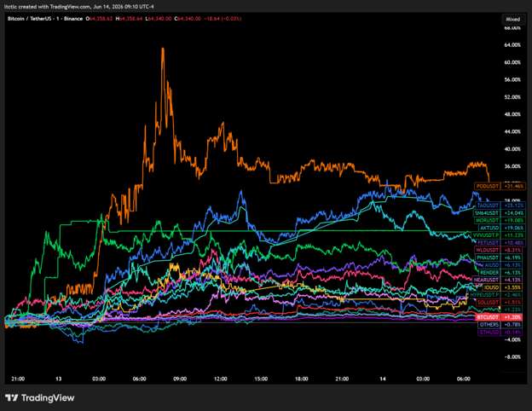Select the WLDUSDT price label
Image resolution: width=532 pixels, height=411 pixels.
click(x=487, y=250)
